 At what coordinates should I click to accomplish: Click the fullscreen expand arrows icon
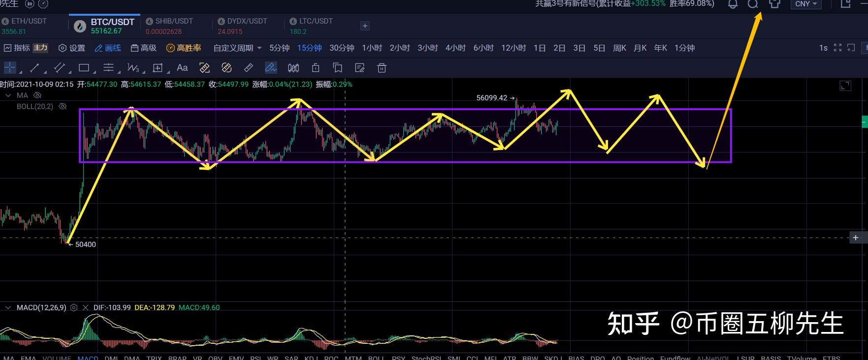(837, 48)
